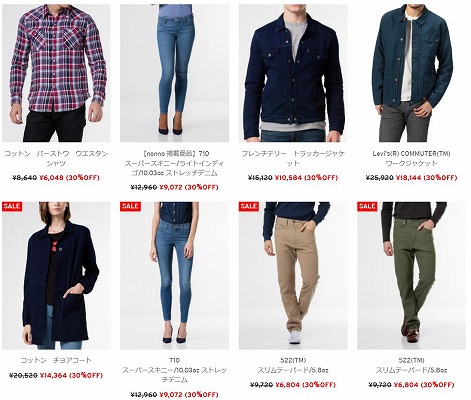
Task: Click the ¥10,584 (30%OFF) sale price
Action: pos(306,178)
